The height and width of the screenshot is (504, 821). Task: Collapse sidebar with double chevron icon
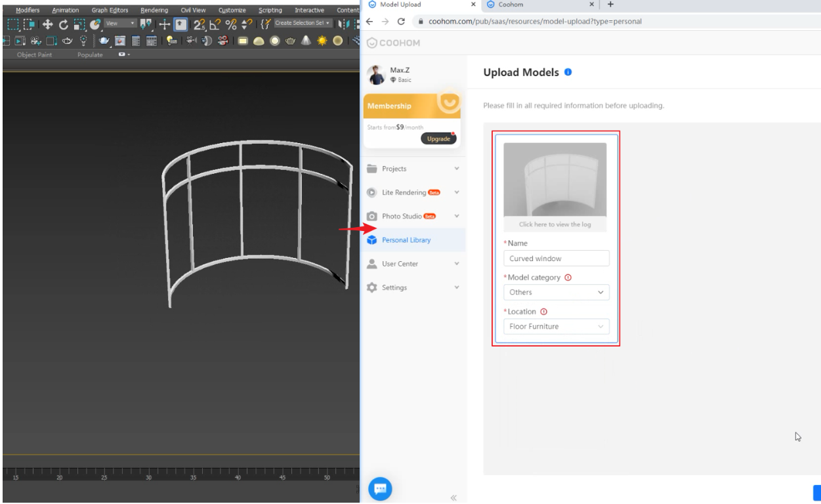point(453,498)
